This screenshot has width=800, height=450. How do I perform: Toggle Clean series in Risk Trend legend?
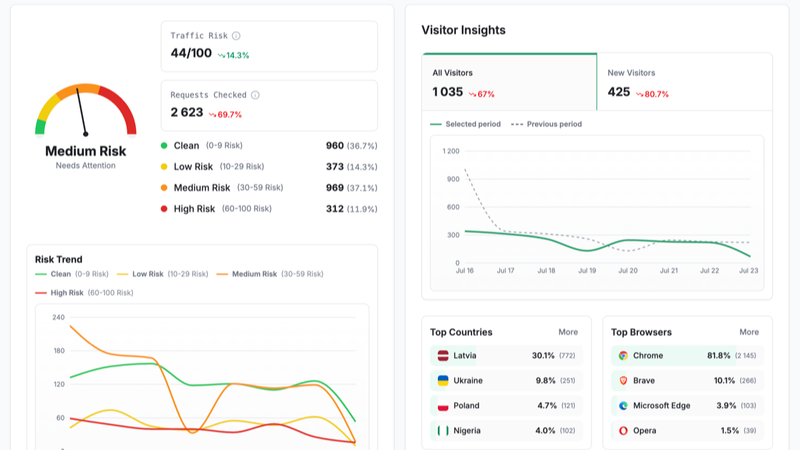(x=72, y=274)
